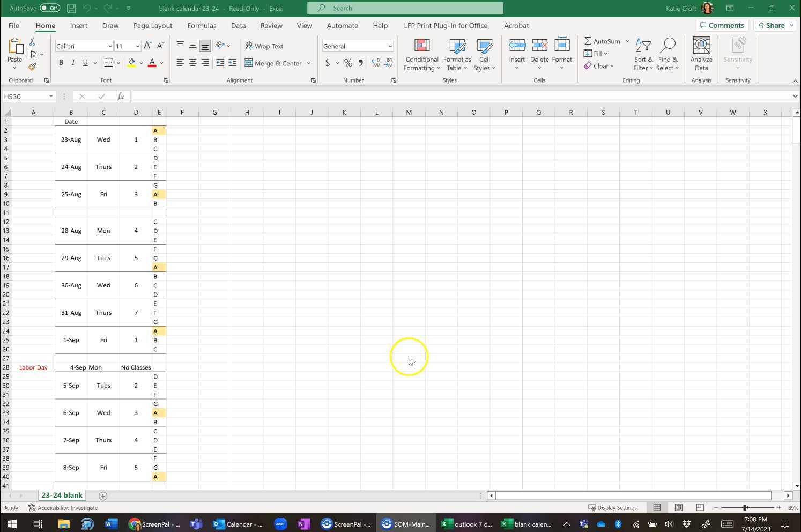
Task: Open the font size dropdown
Action: tap(136, 46)
